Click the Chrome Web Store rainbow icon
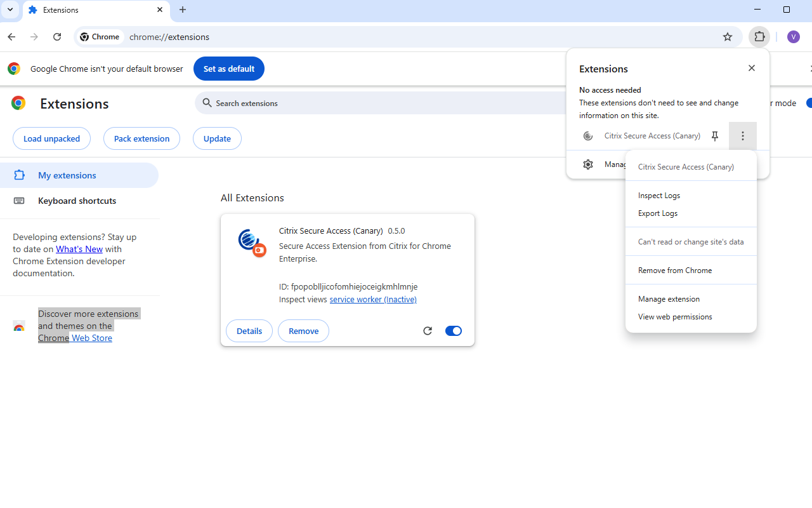The height and width of the screenshot is (508, 812). coord(19,327)
